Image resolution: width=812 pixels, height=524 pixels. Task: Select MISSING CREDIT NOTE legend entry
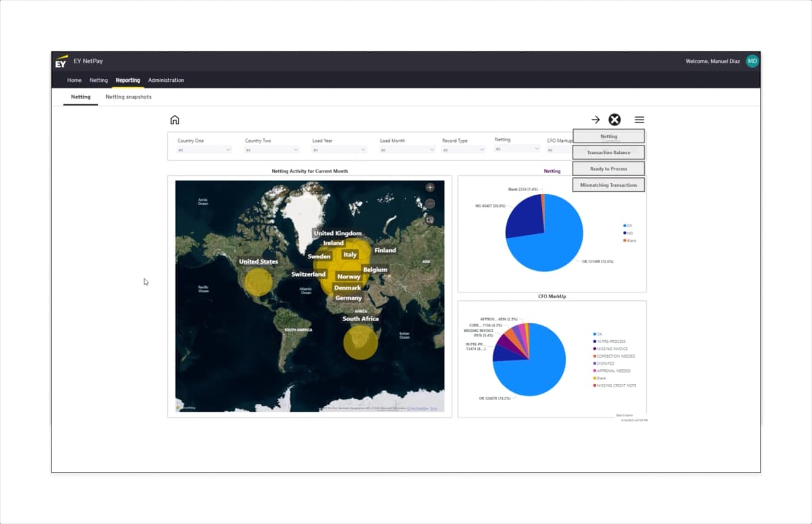(614, 385)
